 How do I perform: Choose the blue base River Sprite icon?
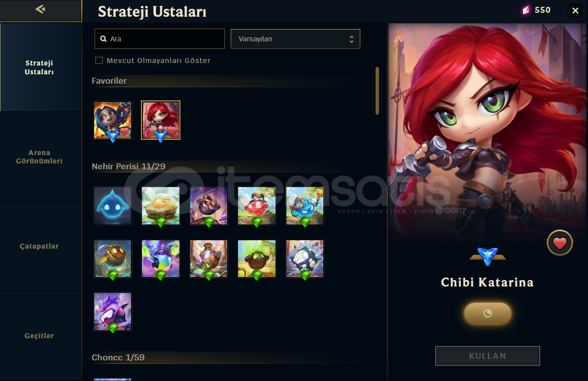[112, 206]
